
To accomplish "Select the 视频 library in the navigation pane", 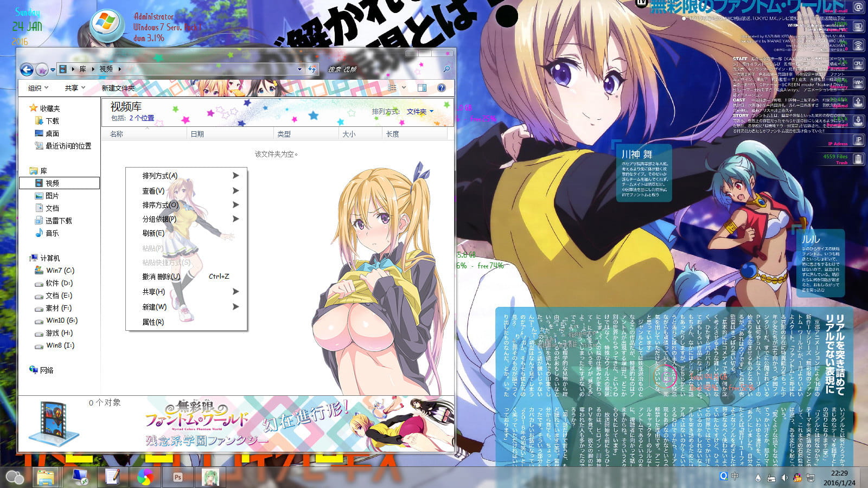I will point(59,183).
